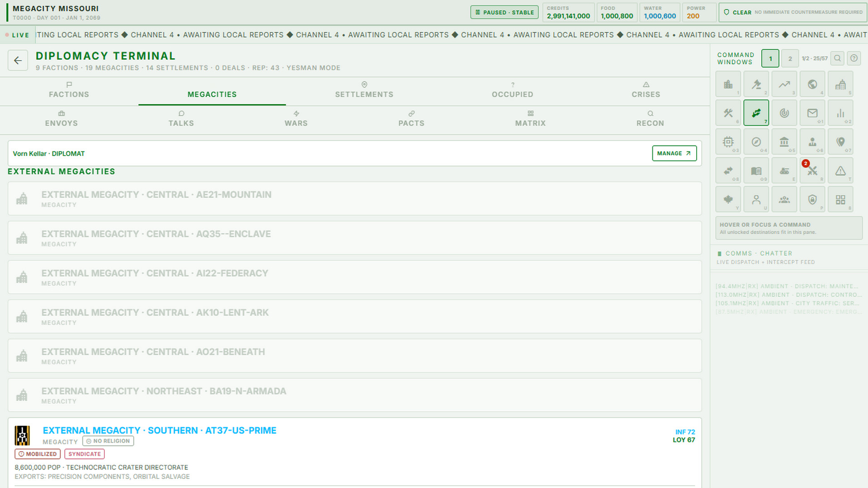The image size is (868, 488).
Task: Open the four-squares grid command window
Action: (840, 200)
